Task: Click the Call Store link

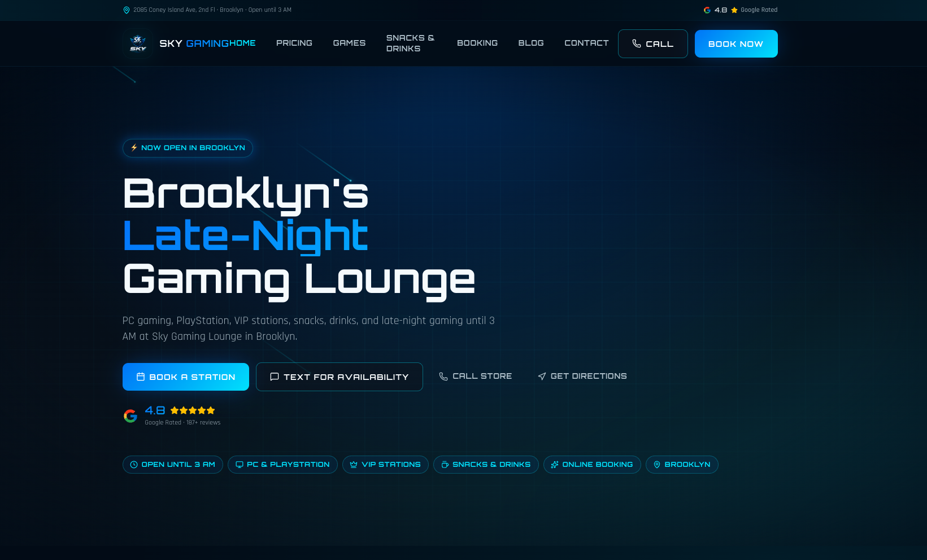Action: point(476,376)
